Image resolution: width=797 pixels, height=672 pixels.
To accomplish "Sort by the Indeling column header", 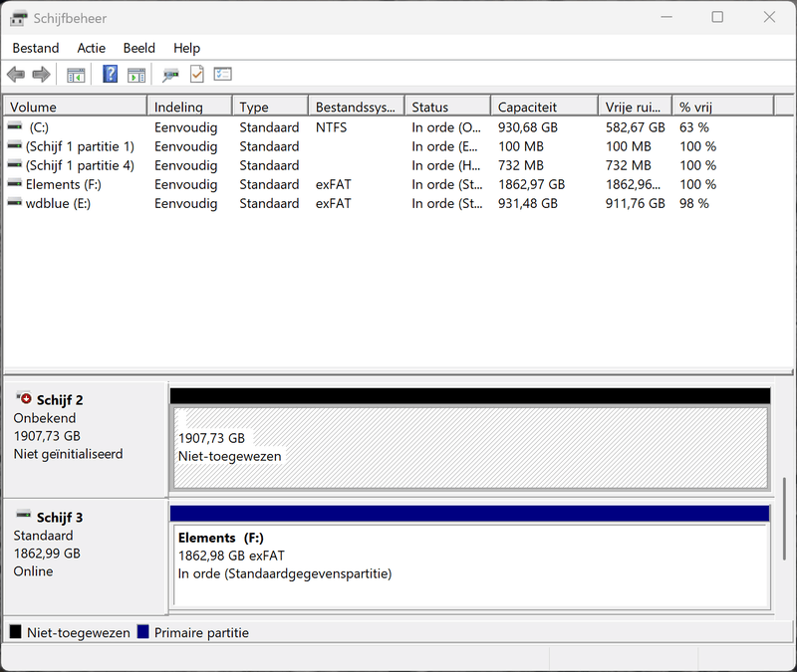I will coord(189,107).
